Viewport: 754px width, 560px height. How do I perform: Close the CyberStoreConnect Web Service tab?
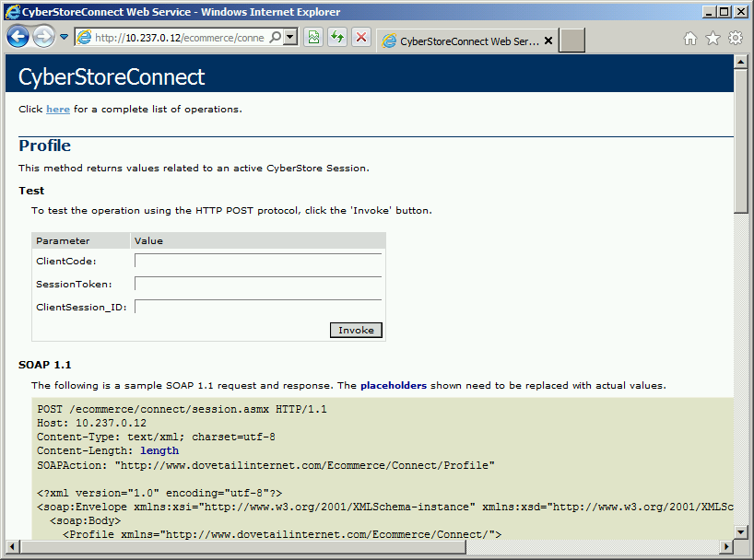click(x=548, y=41)
